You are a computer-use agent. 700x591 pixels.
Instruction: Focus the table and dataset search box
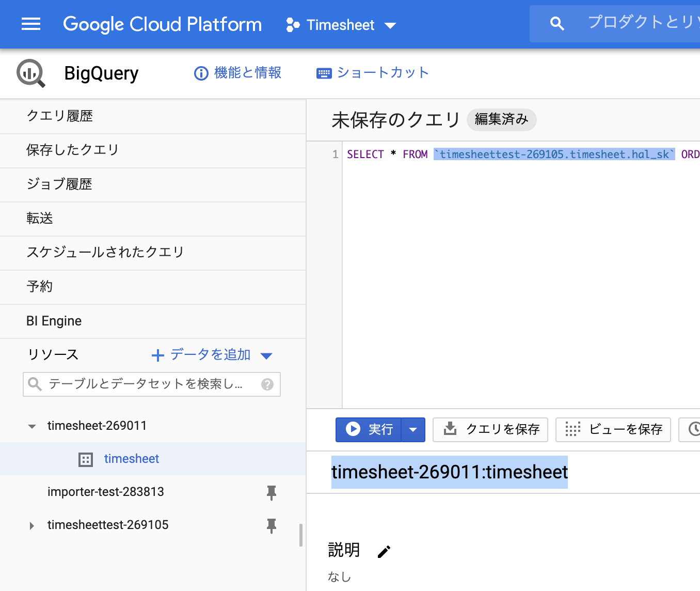pos(152,384)
